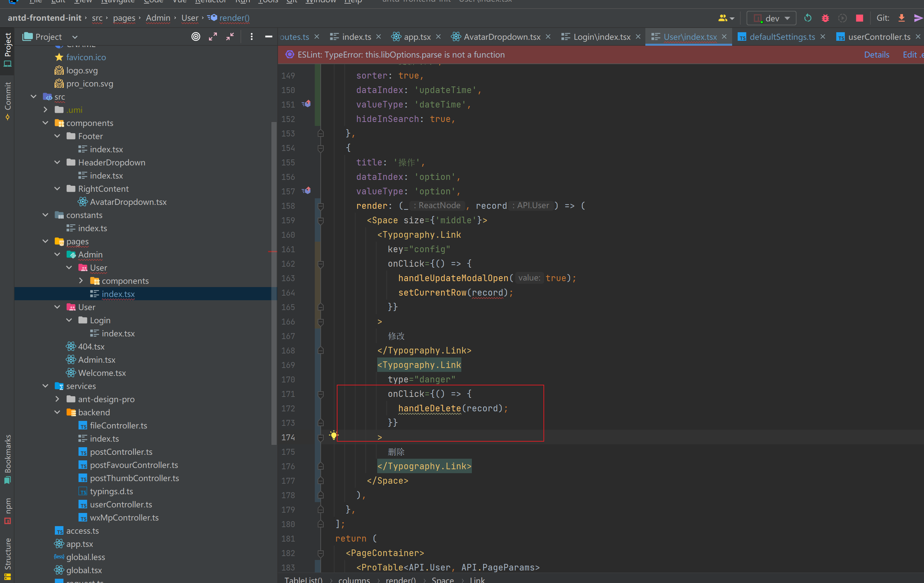This screenshot has height=583, width=924.
Task: Collapse the constants folder
Action: click(46, 215)
